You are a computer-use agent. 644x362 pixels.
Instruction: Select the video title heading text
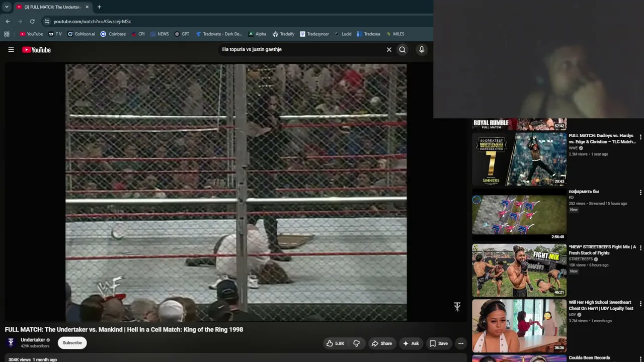click(124, 330)
